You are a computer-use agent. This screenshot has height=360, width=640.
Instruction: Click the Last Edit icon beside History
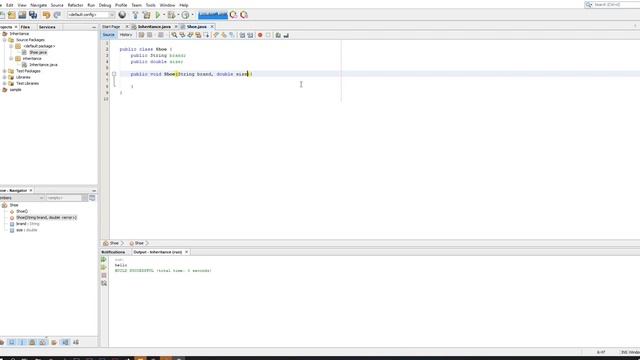[x=141, y=35]
